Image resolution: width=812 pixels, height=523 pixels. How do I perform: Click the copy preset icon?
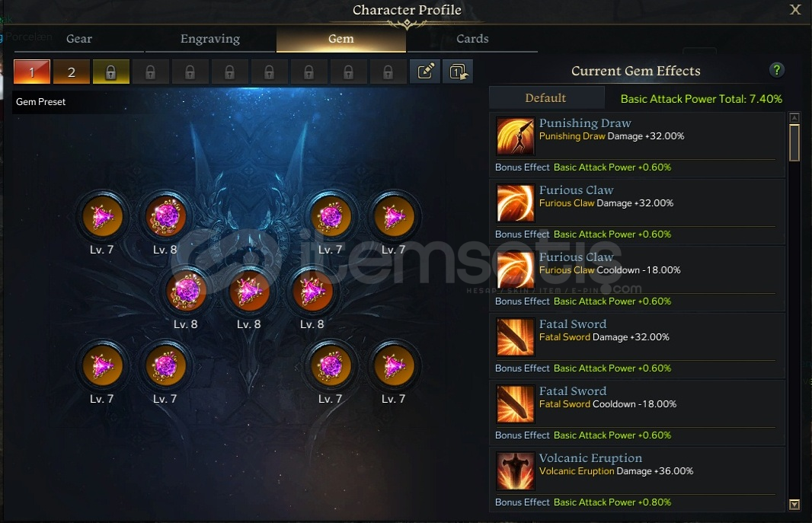[458, 72]
